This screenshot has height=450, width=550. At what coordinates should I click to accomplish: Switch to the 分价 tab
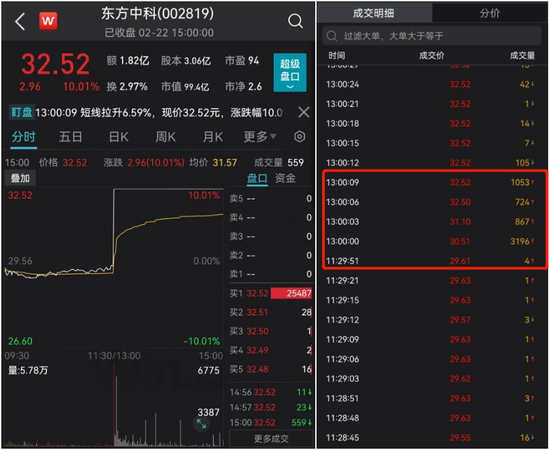coord(490,13)
